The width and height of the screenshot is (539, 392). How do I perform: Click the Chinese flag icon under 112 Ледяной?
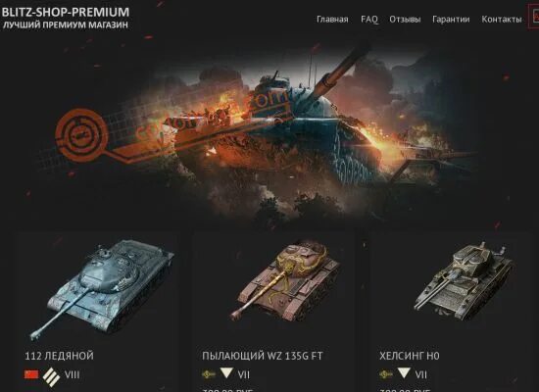pyautogui.click(x=31, y=374)
